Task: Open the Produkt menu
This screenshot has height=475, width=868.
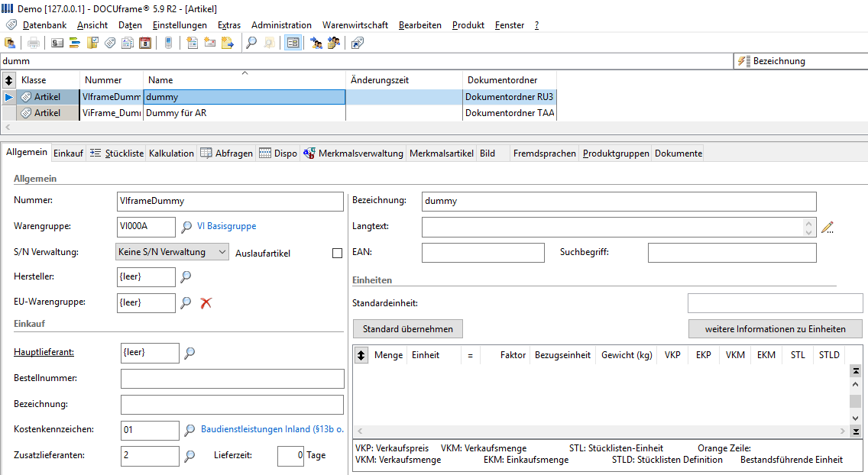Action: click(468, 25)
